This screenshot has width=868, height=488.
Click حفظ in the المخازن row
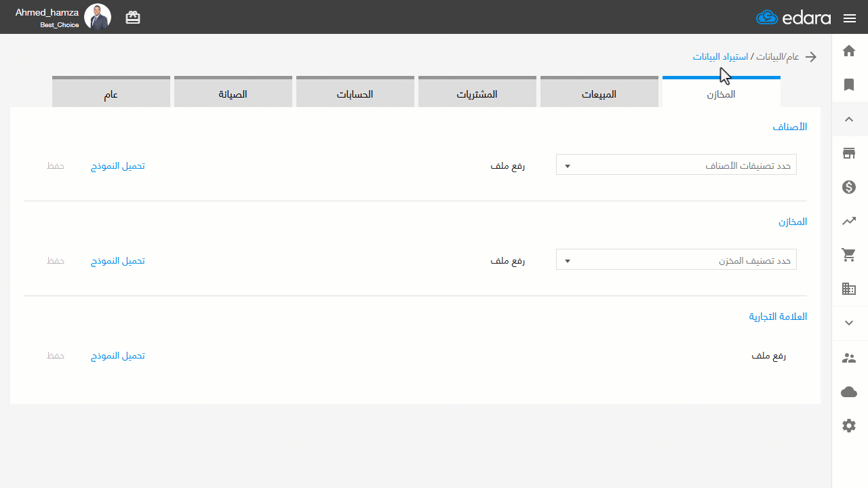pos(56,261)
